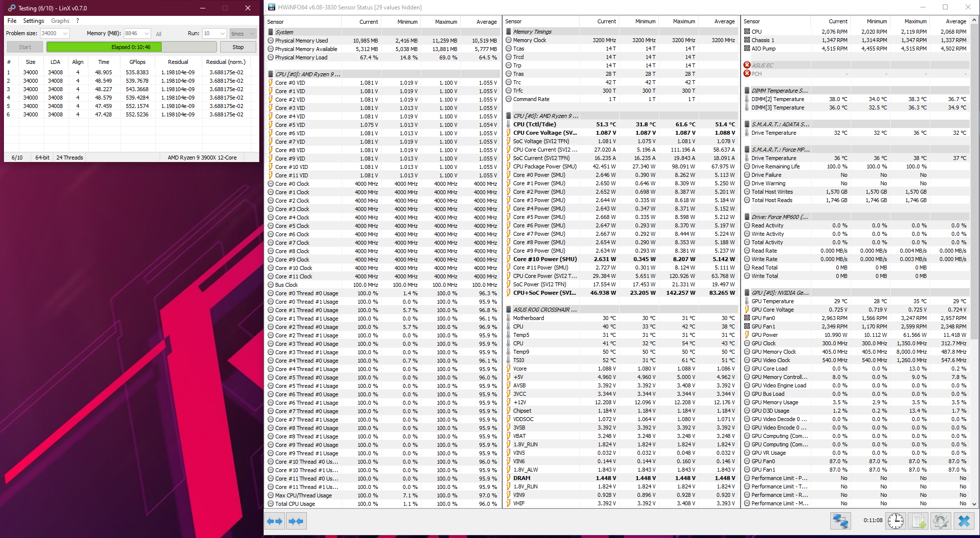Click the collapse columns arrows icon

click(296, 521)
